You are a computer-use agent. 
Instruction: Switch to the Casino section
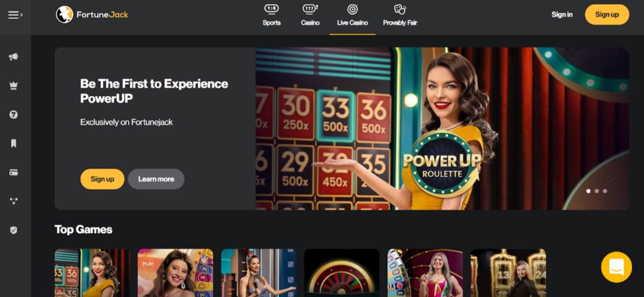pyautogui.click(x=310, y=15)
